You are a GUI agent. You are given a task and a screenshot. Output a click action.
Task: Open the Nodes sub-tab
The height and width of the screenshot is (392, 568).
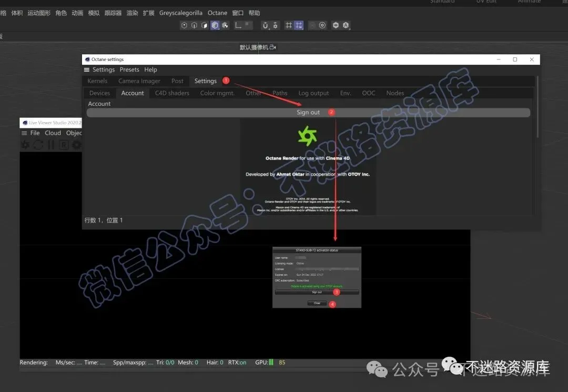[395, 93]
